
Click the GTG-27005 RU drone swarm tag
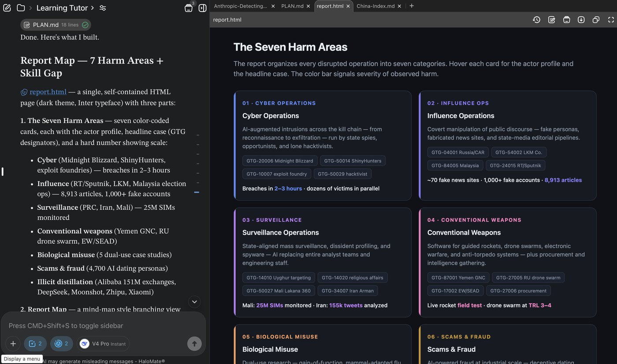(528, 278)
